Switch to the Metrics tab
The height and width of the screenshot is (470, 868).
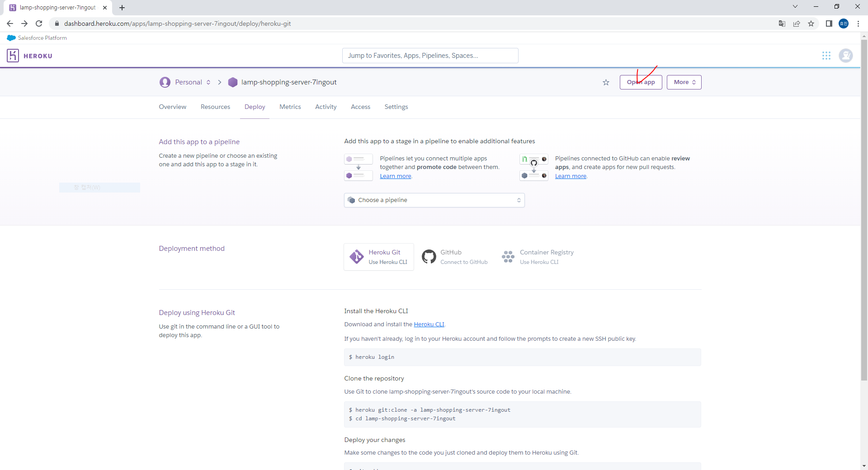coord(290,107)
